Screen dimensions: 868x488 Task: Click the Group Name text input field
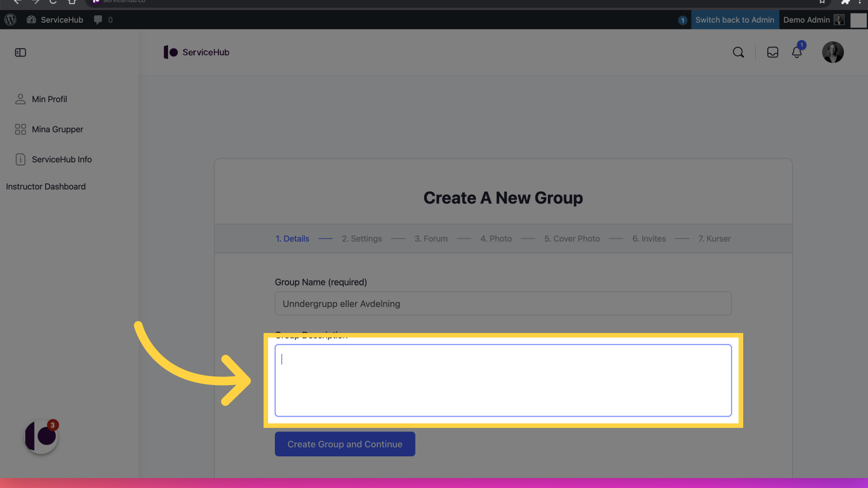click(x=503, y=303)
